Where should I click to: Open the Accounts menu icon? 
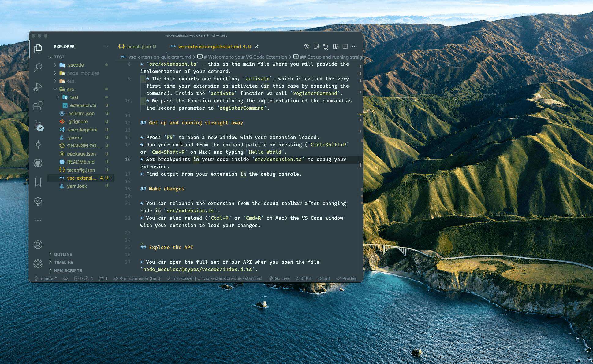coord(38,245)
